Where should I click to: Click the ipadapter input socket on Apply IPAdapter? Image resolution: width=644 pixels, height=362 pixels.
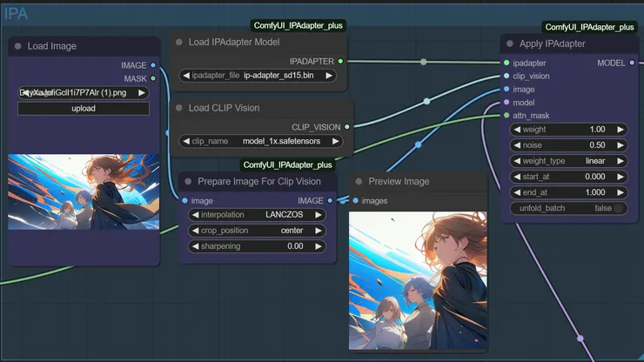(x=506, y=63)
